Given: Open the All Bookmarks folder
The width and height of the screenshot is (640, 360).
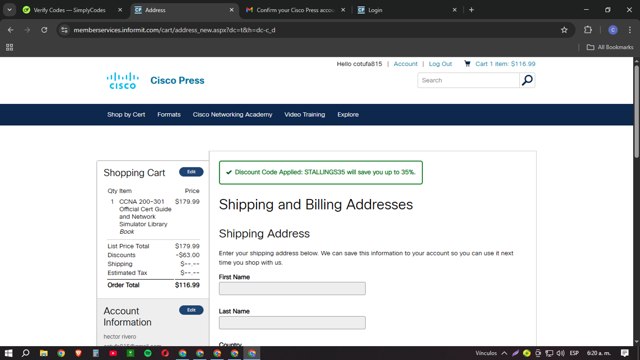Looking at the screenshot, I should click(610, 47).
